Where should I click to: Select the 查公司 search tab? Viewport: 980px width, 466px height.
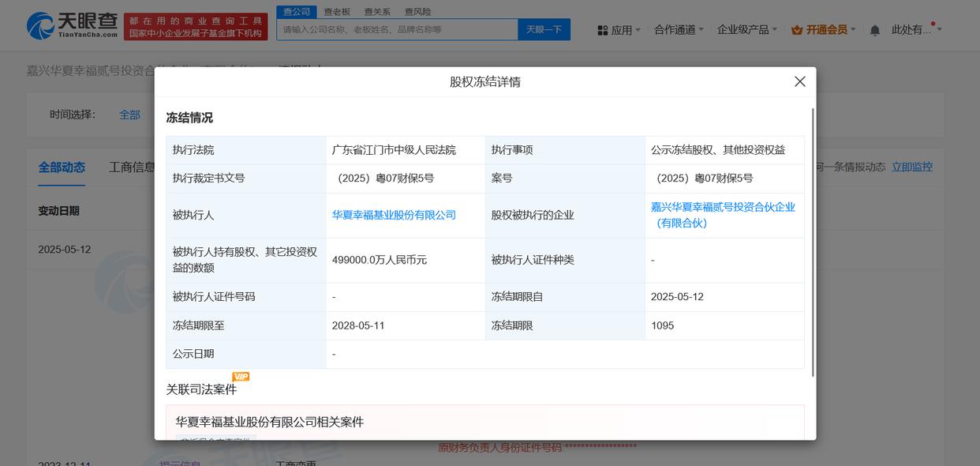click(297, 12)
